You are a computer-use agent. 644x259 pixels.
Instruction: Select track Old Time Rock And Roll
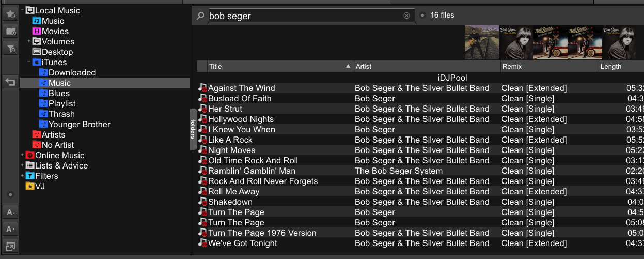(x=253, y=160)
